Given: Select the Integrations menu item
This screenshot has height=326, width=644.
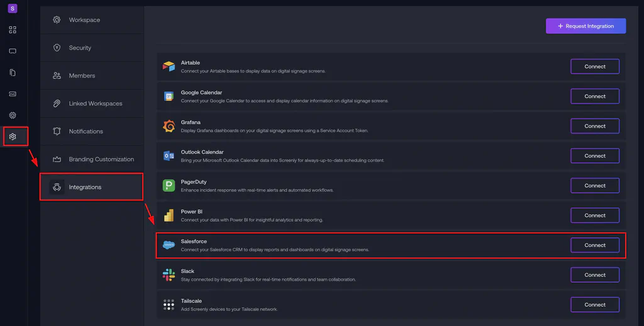Looking at the screenshot, I should click(x=92, y=187).
